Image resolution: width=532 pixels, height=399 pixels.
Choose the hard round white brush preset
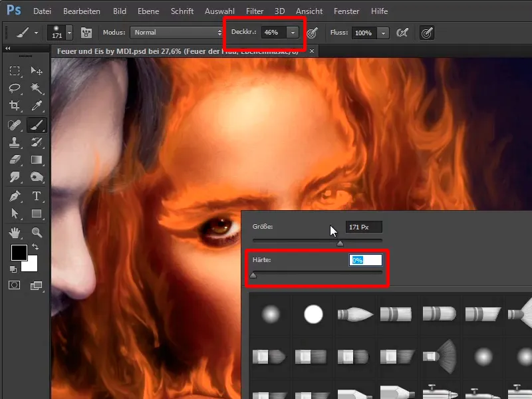[313, 314]
